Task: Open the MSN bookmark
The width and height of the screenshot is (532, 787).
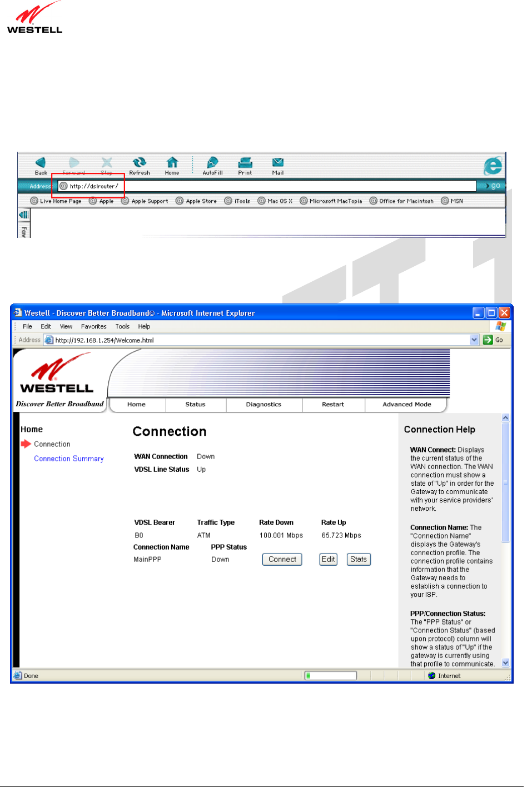Action: (x=452, y=201)
